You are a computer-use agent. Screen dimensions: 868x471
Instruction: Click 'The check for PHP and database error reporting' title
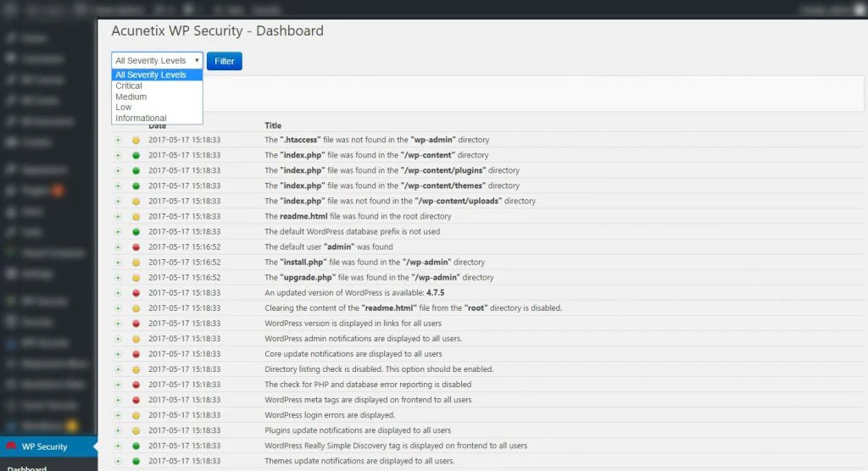pyautogui.click(x=368, y=384)
